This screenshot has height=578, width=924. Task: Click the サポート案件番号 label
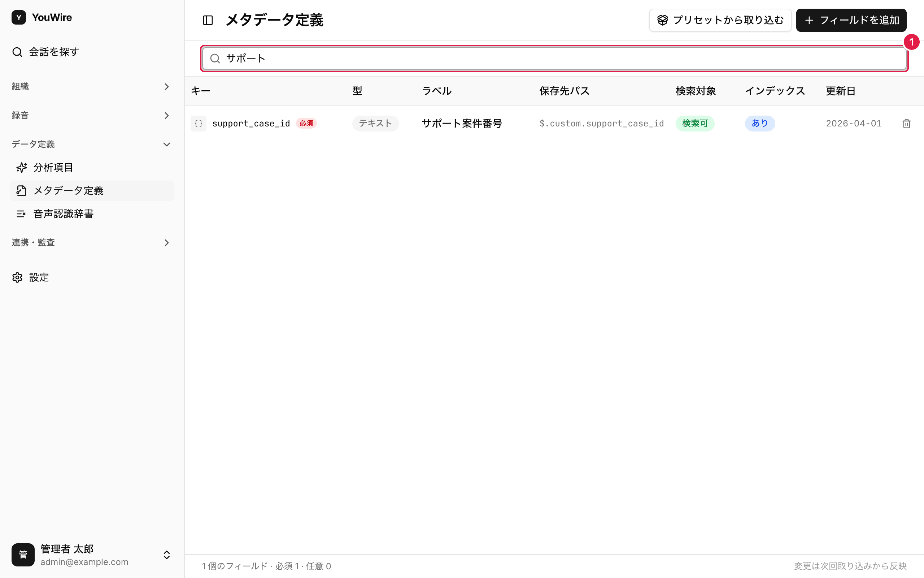[462, 124]
